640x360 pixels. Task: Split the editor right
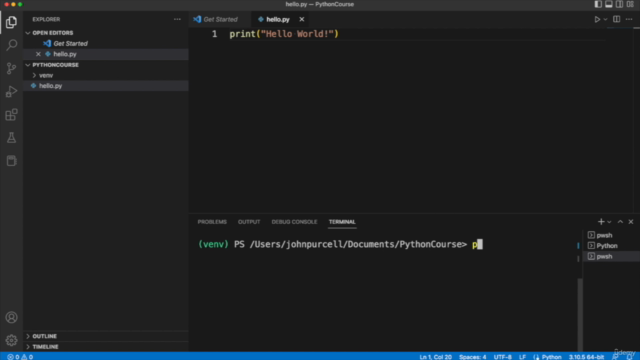point(616,19)
